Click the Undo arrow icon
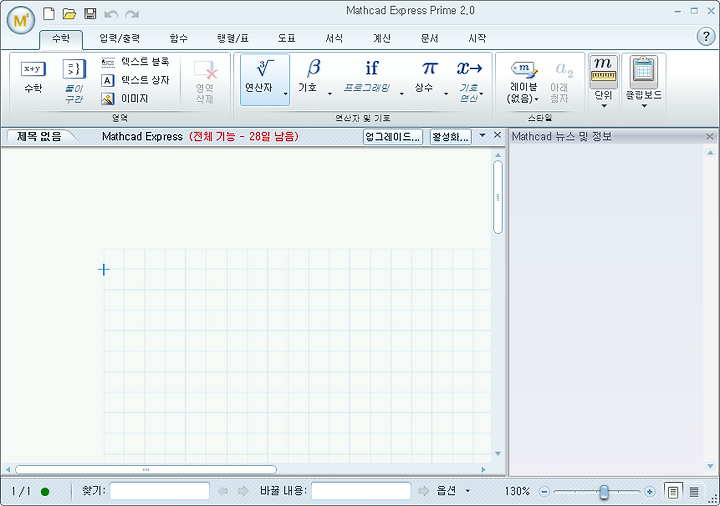Image resolution: width=720 pixels, height=506 pixels. (x=111, y=14)
